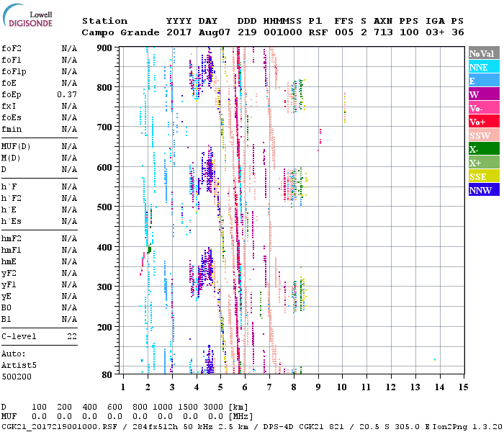Click the C-level value 22

[72, 336]
